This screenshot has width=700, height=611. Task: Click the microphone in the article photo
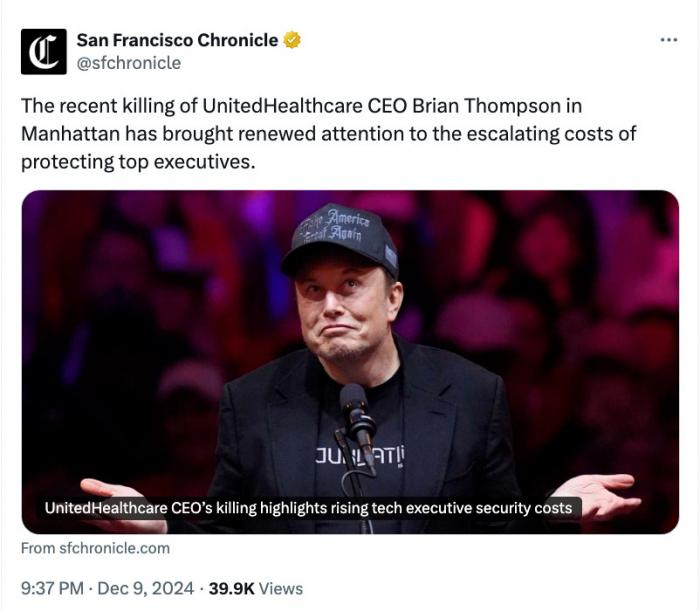click(356, 412)
